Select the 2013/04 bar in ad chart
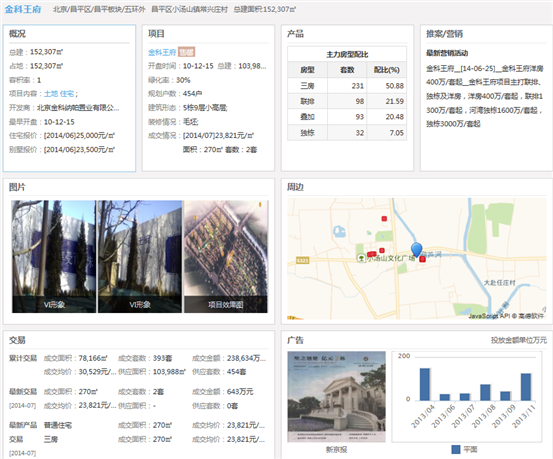 425,384
